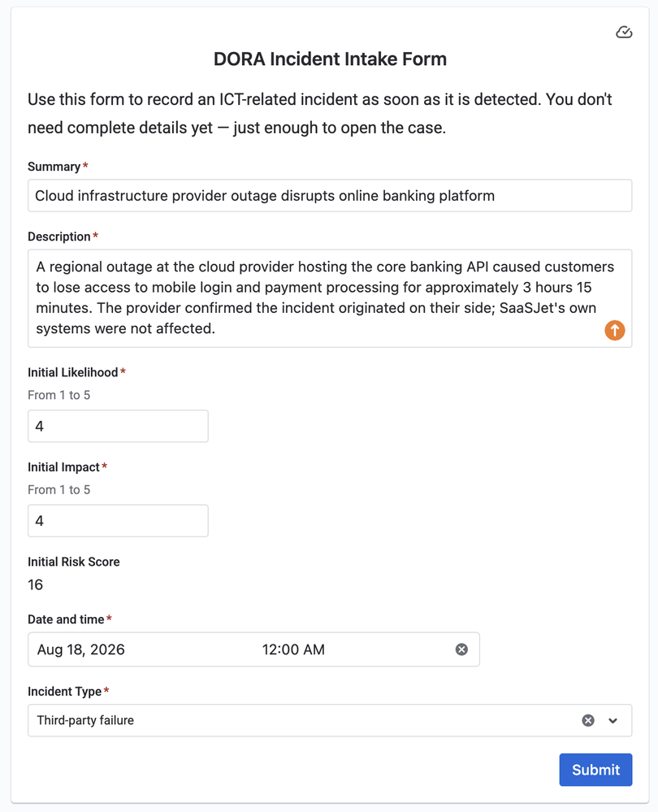The height and width of the screenshot is (812, 658).
Task: Expand the Incident Type dropdown chevron
Action: (x=613, y=720)
